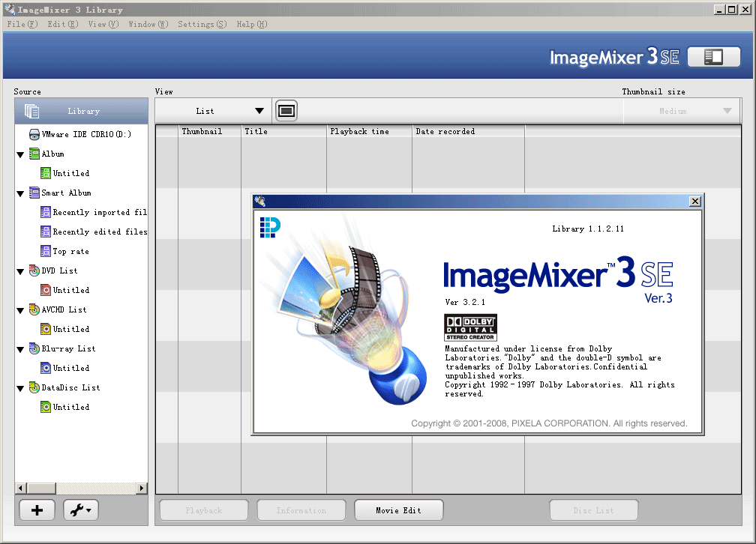Click the source tree scroll left arrow

(20, 488)
